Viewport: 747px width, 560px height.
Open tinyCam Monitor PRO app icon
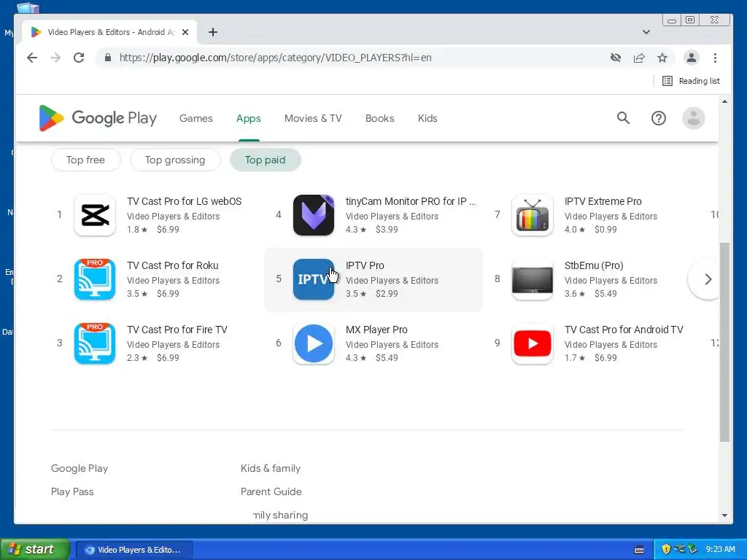coord(314,215)
